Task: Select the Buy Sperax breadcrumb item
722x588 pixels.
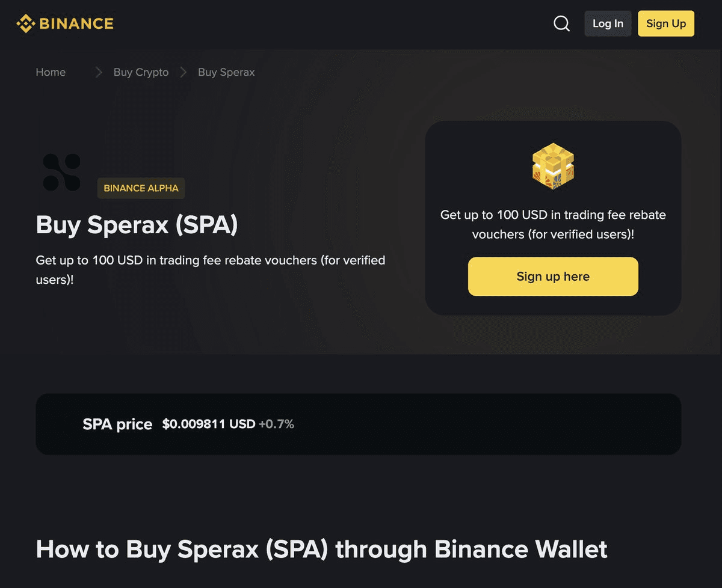Action: (226, 73)
